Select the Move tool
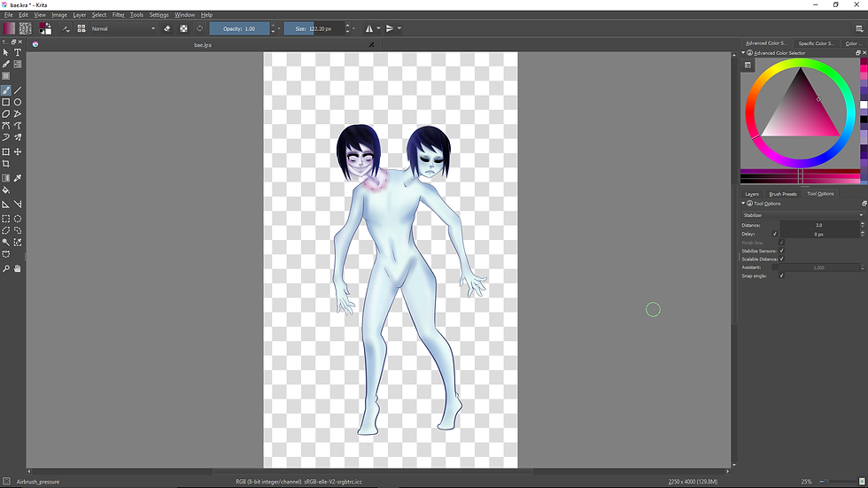This screenshot has width=868, height=488. tap(18, 151)
